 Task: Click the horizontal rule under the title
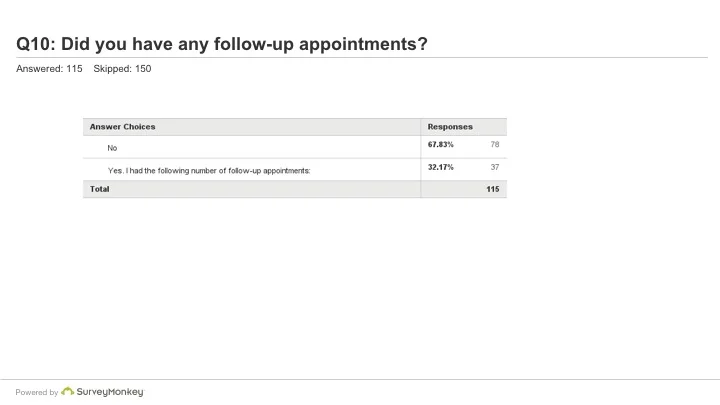362,57
